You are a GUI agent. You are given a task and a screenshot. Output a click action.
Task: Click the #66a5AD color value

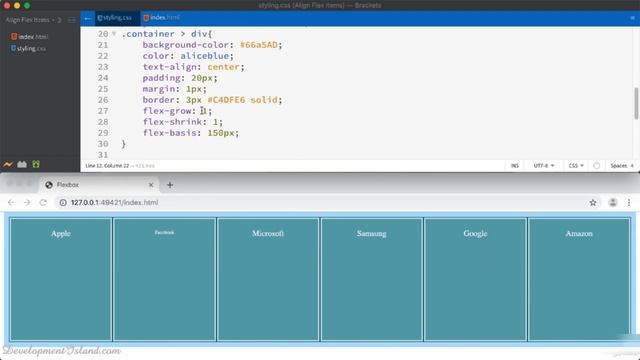(259, 44)
